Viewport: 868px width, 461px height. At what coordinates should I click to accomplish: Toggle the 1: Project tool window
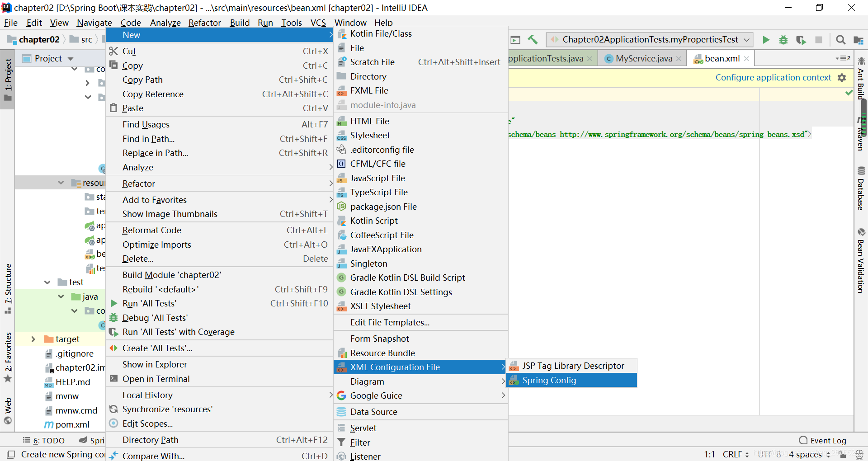[x=8, y=80]
